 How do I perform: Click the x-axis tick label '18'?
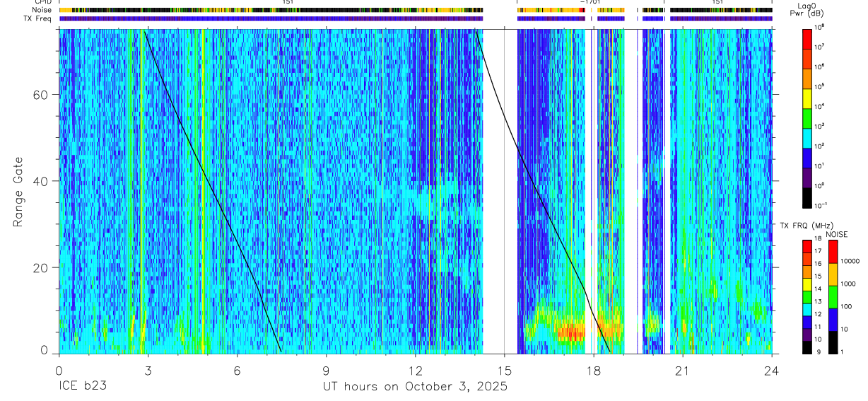[x=593, y=370]
